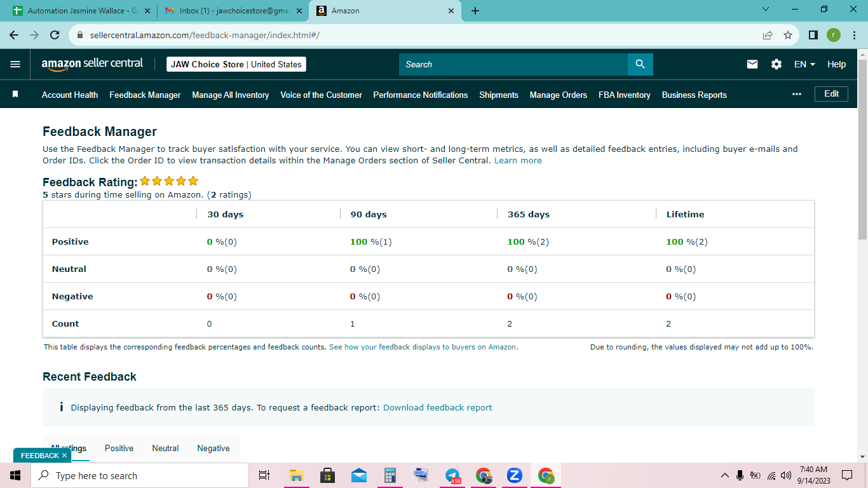Viewport: 868px width, 488px height.
Task: Open a new browser tab
Action: (x=475, y=11)
